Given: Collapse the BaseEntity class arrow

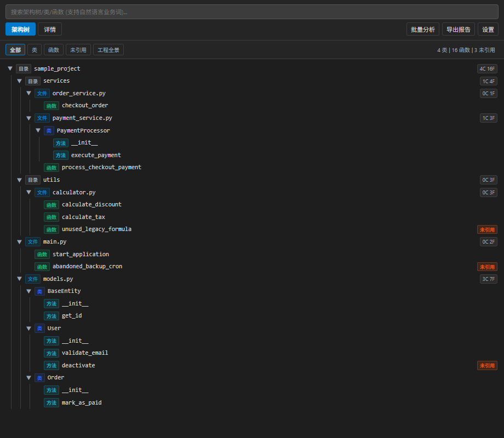Looking at the screenshot, I should pyautogui.click(x=28, y=291).
